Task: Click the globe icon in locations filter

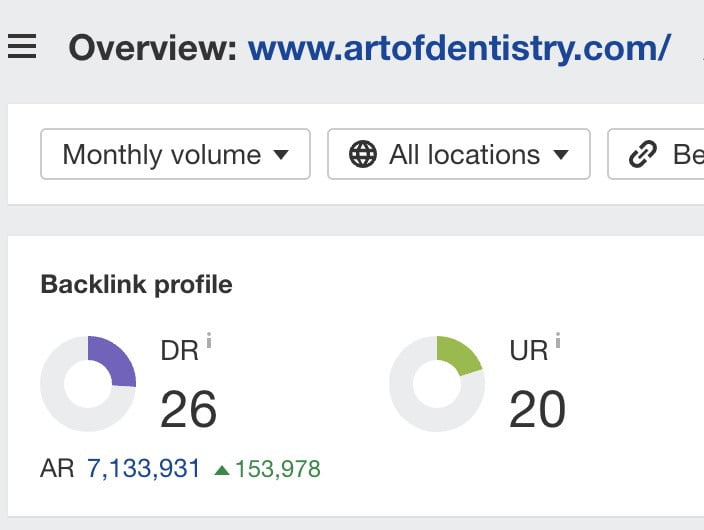Action: point(363,154)
